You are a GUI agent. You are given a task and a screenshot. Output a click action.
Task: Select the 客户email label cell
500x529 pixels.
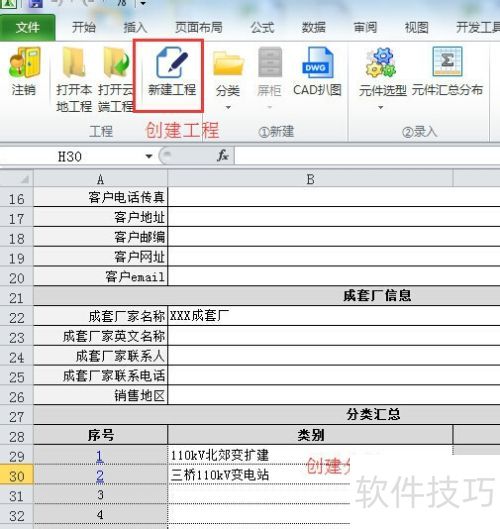coord(101,277)
